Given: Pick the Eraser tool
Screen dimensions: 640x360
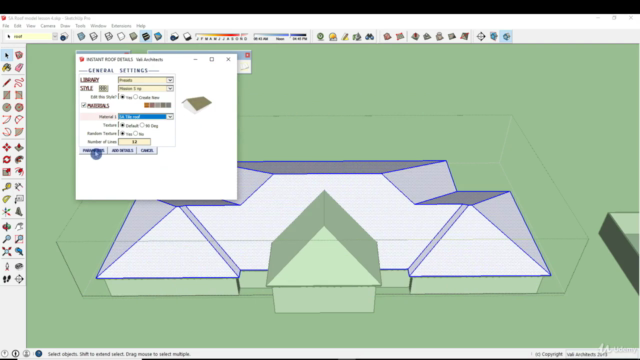Looking at the screenshot, I should (19, 67).
